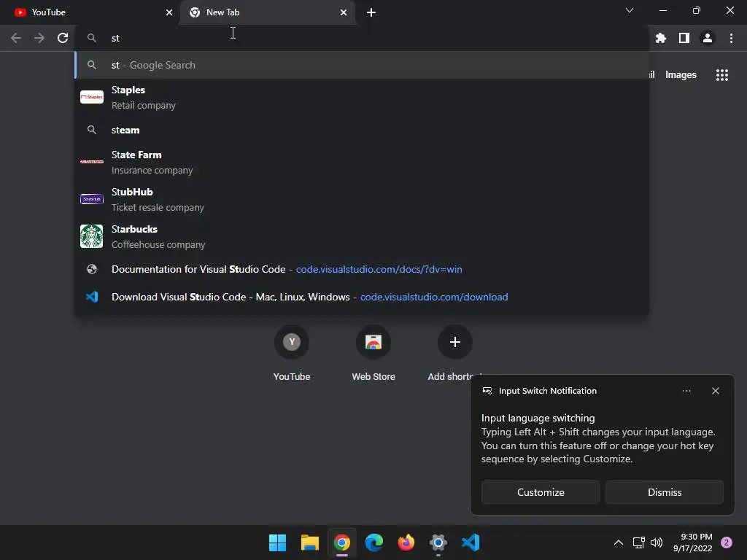Open the Google apps grid
Screen dimensions: 747x560
pos(722,75)
